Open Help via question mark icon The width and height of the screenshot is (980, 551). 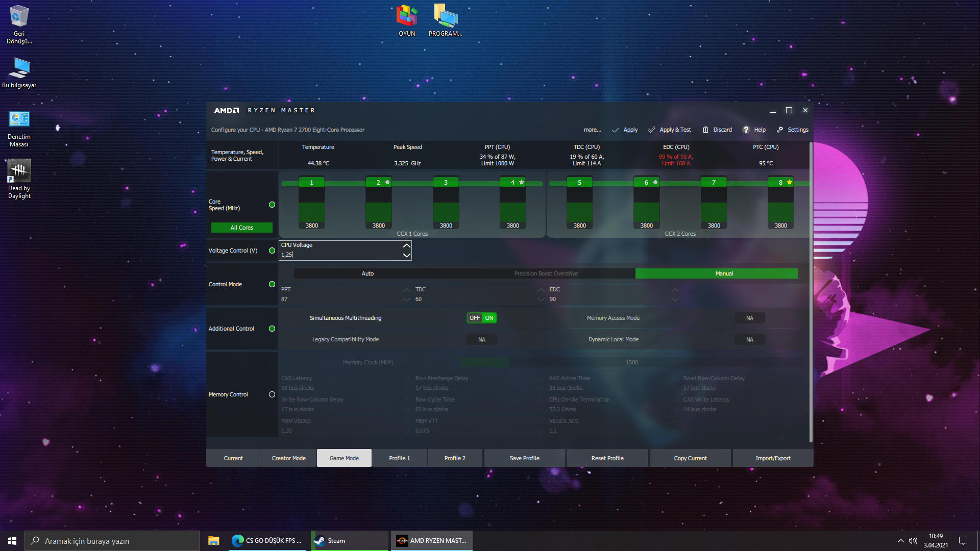[x=746, y=130]
